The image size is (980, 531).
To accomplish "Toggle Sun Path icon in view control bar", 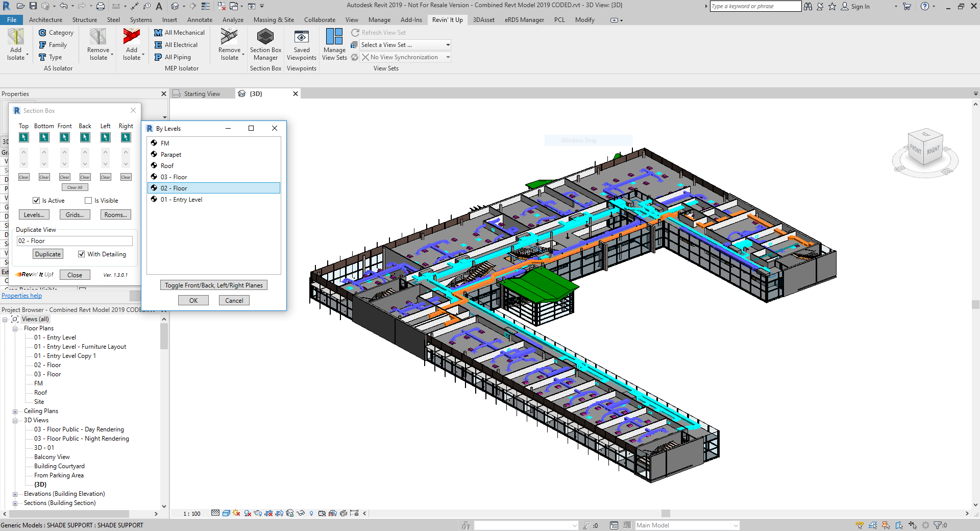I will (236, 513).
